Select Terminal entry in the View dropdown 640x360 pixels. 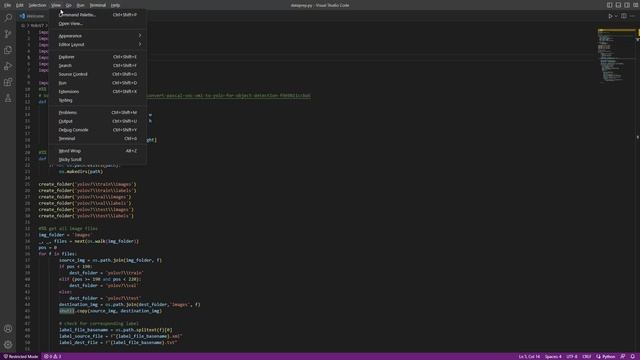(98, 138)
